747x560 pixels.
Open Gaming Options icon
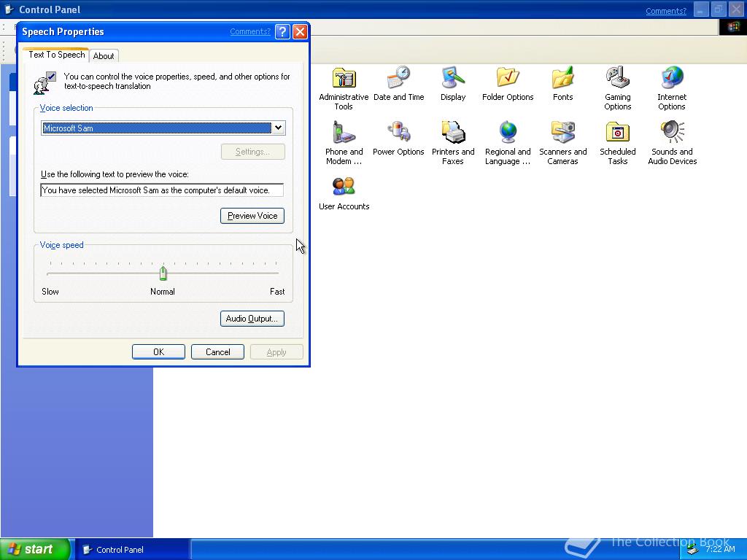[617, 88]
